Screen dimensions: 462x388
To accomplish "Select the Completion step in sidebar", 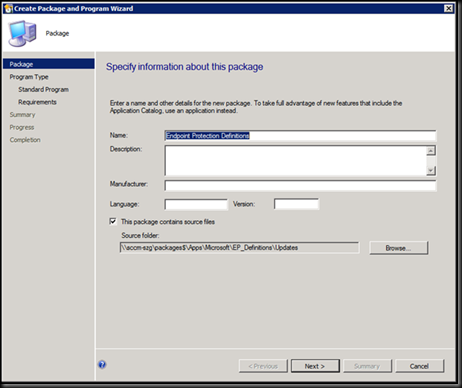I will tap(25, 140).
